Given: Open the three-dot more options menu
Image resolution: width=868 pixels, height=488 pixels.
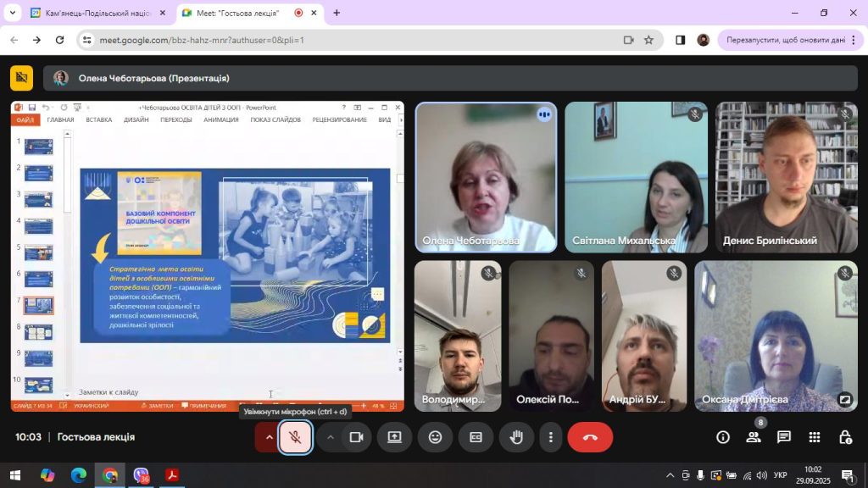Looking at the screenshot, I should point(551,437).
